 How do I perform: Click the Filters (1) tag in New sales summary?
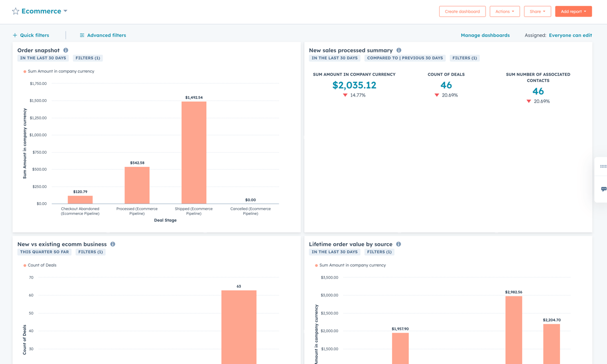(464, 58)
